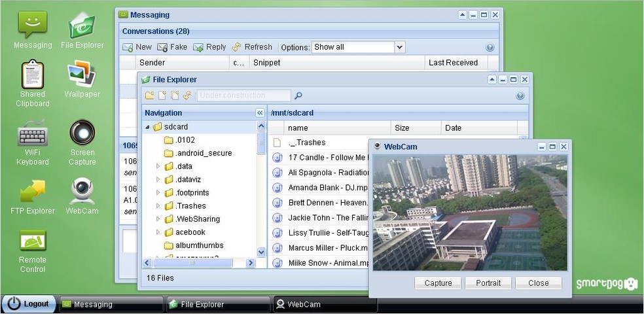Click the webcam live view image
Image resolution: width=644 pixels, height=314 pixels.
pyautogui.click(x=470, y=213)
